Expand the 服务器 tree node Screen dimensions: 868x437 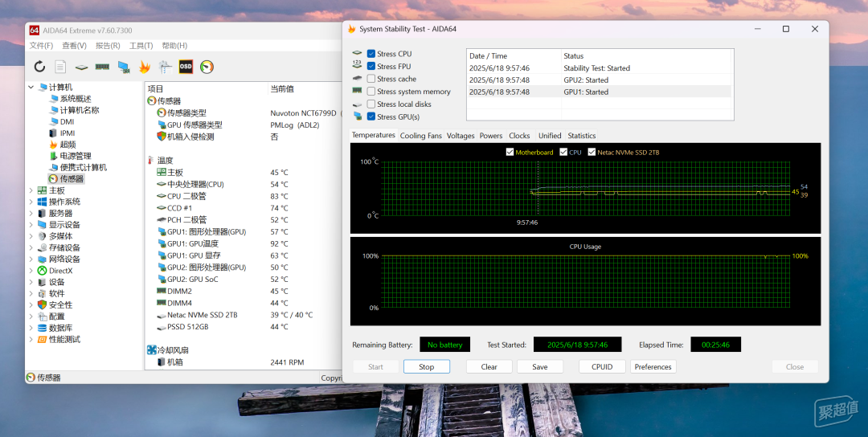click(x=31, y=213)
